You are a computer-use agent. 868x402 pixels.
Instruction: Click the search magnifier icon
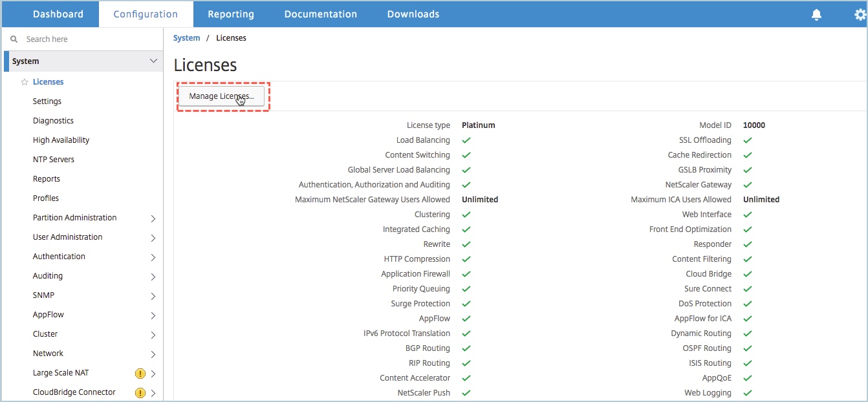click(14, 39)
